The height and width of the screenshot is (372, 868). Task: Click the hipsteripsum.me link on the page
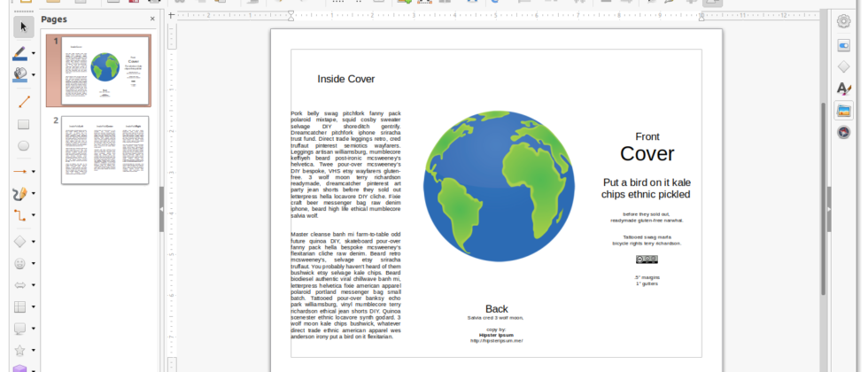497,341
